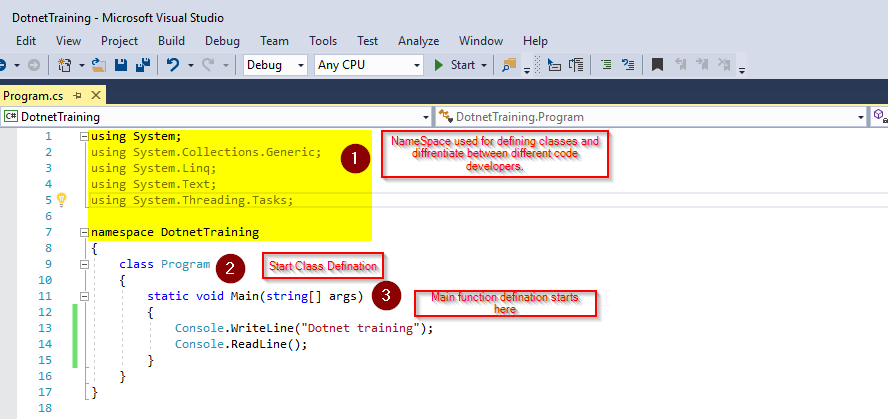Open the Undo history dropdown arrow
Viewport: 888px width, 419px height.
tap(190, 65)
